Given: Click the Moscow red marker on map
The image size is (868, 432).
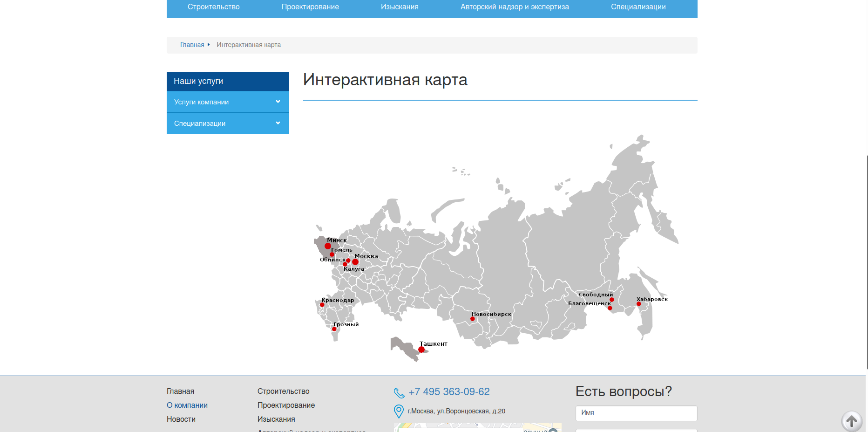Looking at the screenshot, I should [355, 262].
